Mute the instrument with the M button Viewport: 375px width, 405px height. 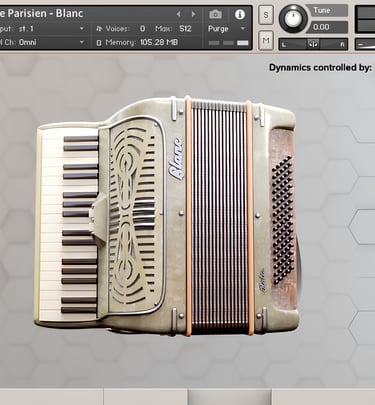coord(266,40)
